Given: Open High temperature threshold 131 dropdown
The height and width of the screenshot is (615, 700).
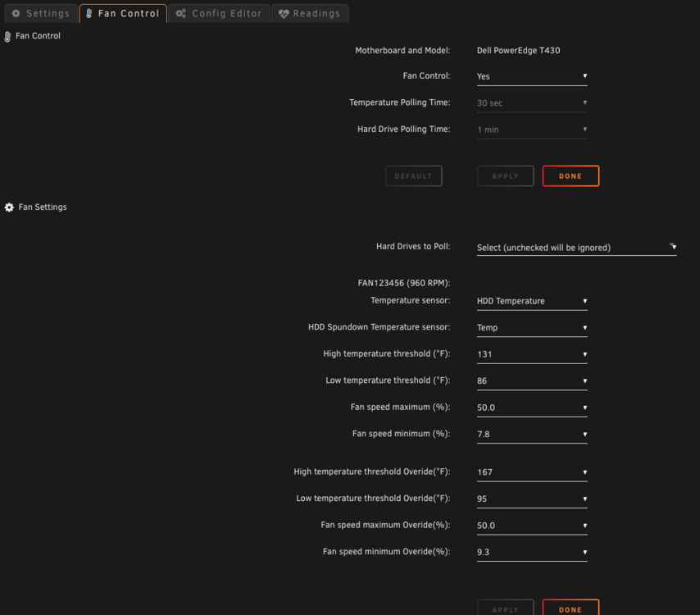Looking at the screenshot, I should 532,354.
